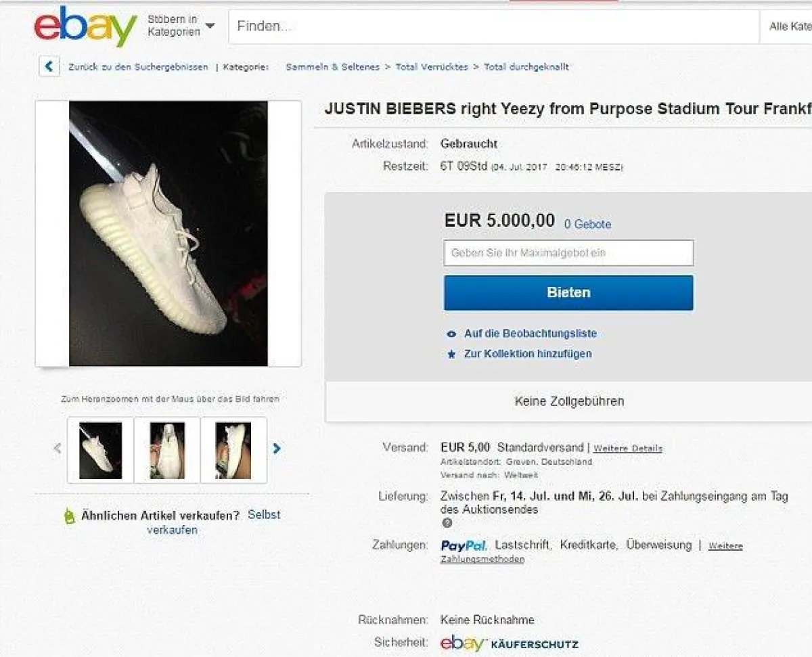Open the Alle Kategorien search dropdown
This screenshot has height=657, width=812.
pos(790,27)
